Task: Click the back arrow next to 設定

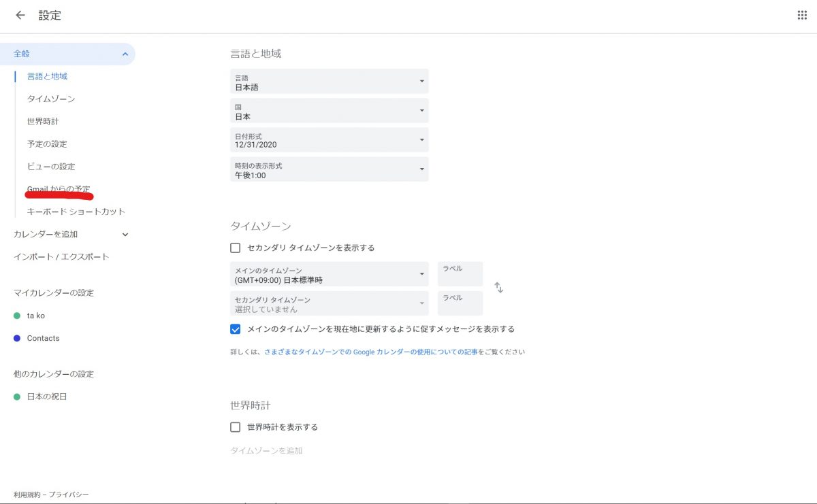Action: 20,15
